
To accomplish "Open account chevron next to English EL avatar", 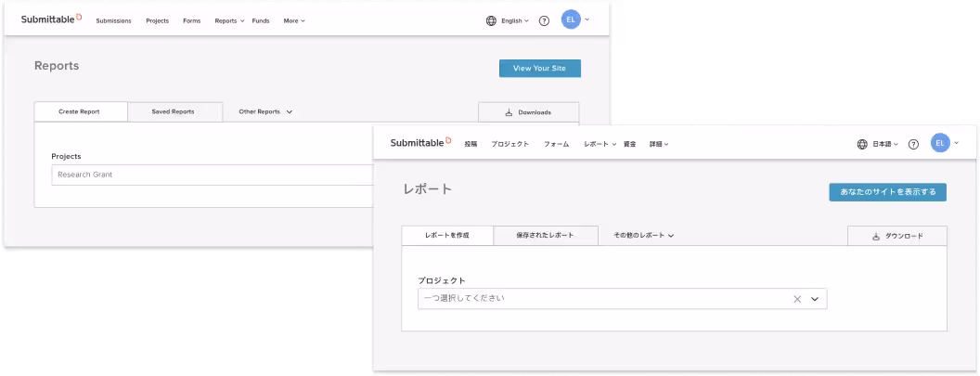I will 587,19.
